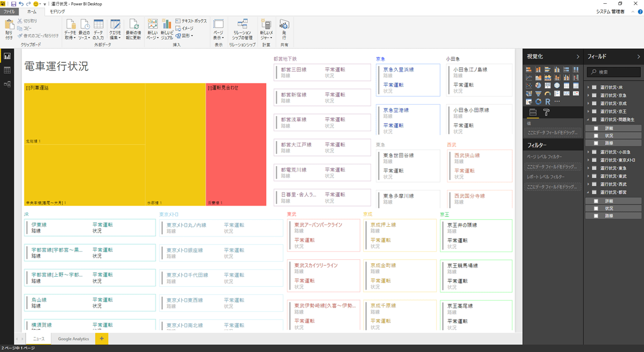The height and width of the screenshot is (352, 644).
Task: Expand the 運行状況-JR table
Action: click(588, 87)
